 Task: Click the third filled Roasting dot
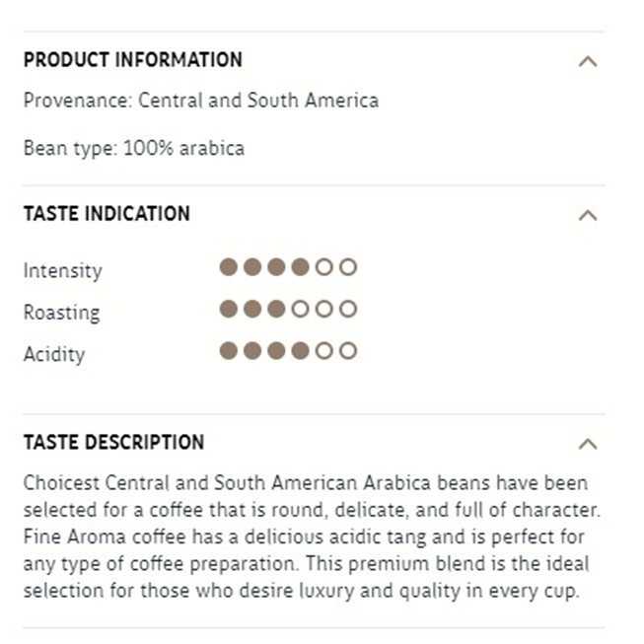276,309
